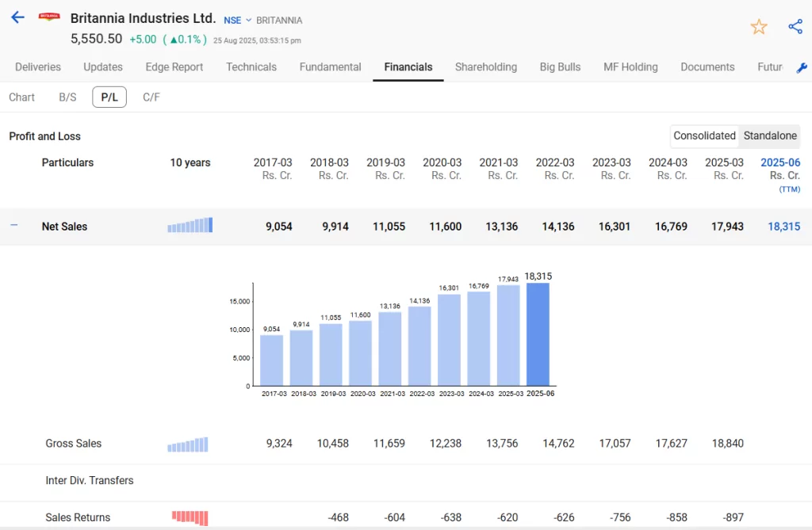Open the Edge Report tab

pos(174,67)
